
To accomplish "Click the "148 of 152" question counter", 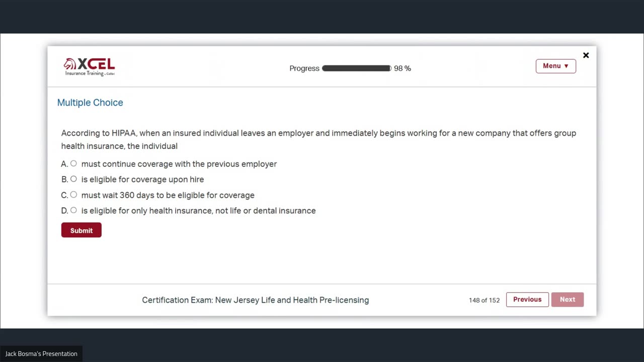I will [484, 300].
